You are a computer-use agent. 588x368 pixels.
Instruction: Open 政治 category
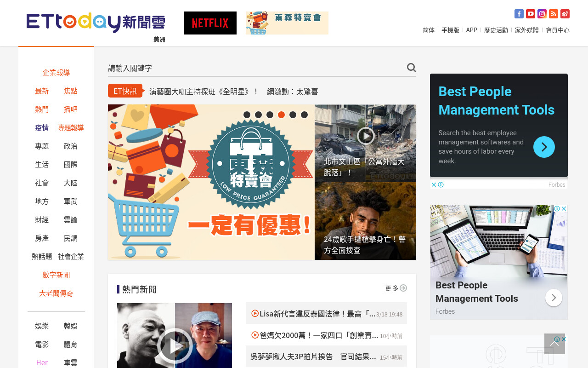click(71, 146)
